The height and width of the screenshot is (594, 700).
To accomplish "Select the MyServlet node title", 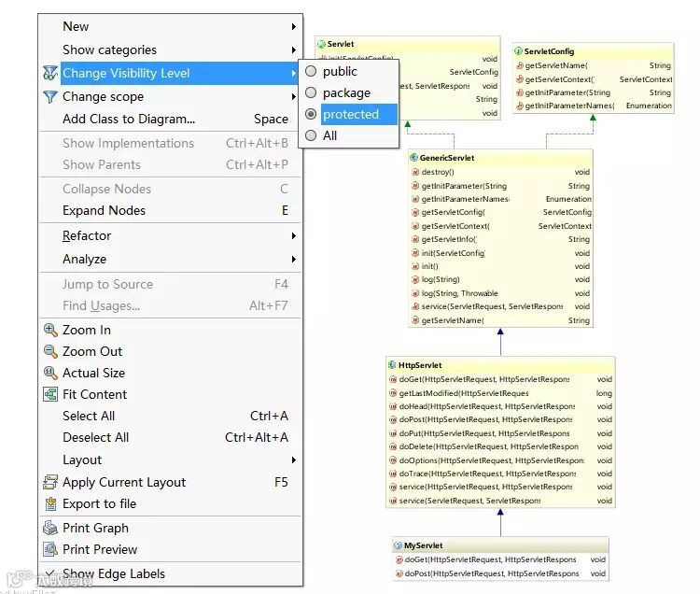I will (423, 545).
